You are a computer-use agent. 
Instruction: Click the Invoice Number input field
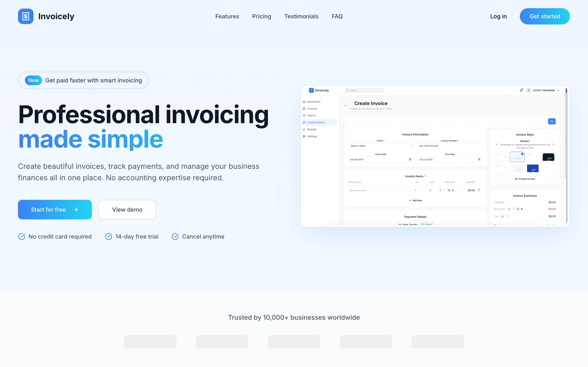click(450, 146)
